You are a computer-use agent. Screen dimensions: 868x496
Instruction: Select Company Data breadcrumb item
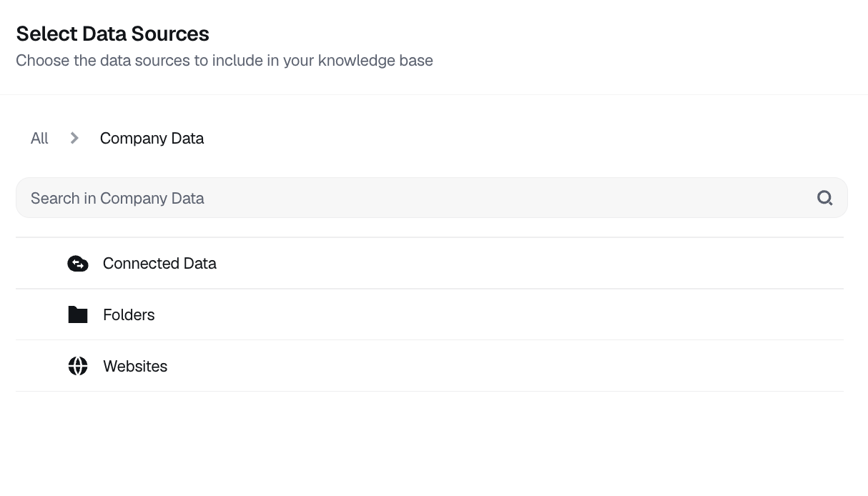pos(152,138)
